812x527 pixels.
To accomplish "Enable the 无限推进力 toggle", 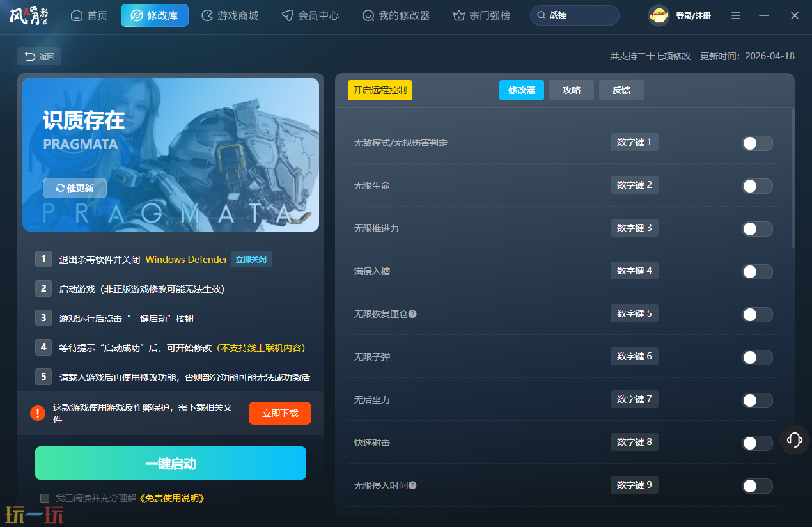I will [757, 229].
